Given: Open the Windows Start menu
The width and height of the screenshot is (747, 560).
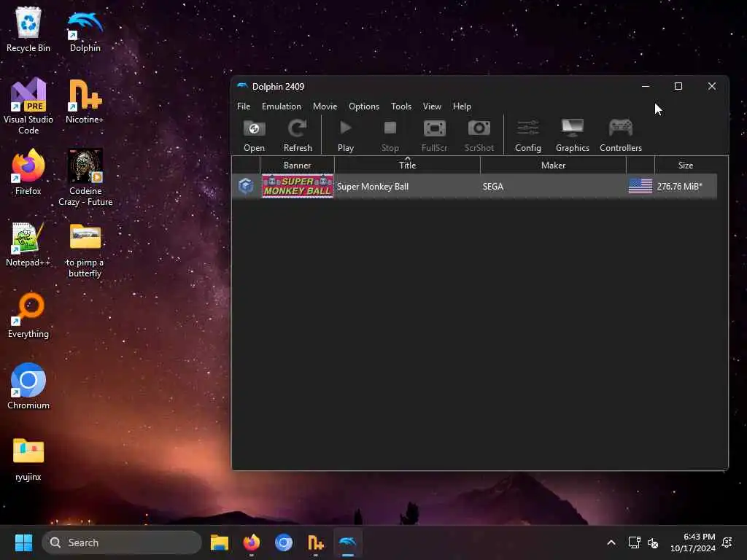Looking at the screenshot, I should tap(23, 542).
